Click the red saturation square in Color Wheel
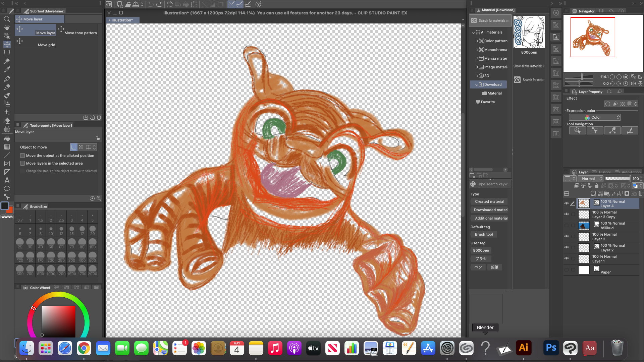The height and width of the screenshot is (362, 644). (x=58, y=321)
